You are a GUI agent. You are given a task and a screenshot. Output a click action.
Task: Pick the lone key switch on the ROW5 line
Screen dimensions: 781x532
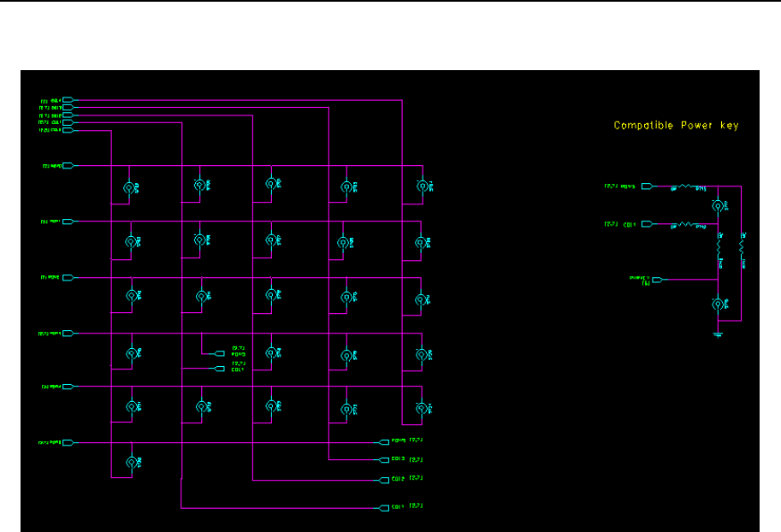tap(132, 462)
